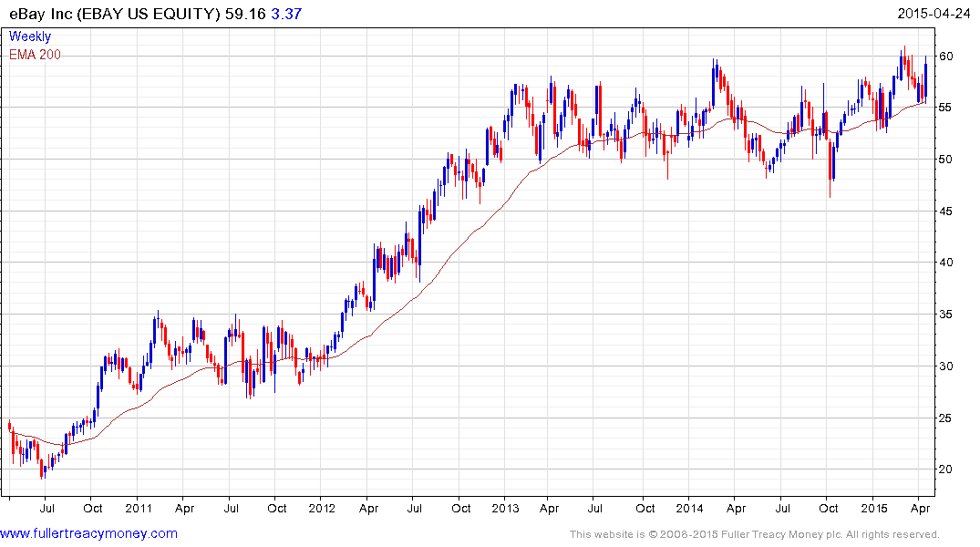980x547 pixels.
Task: Click the 60 price axis label
Action: (946, 57)
